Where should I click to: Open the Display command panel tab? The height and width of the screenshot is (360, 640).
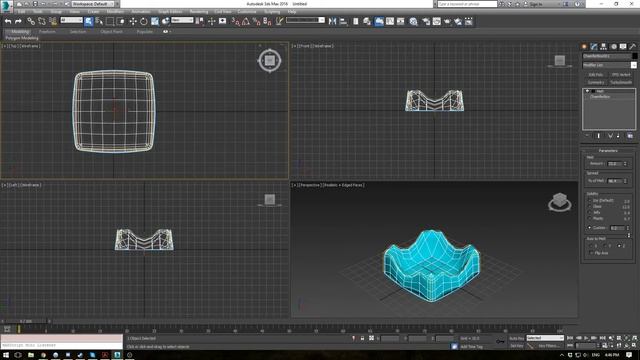(x=623, y=47)
